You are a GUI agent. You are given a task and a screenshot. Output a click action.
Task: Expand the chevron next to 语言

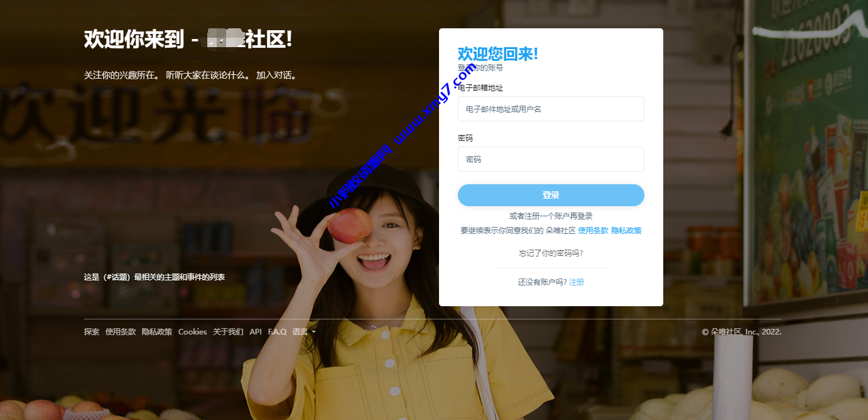tap(313, 331)
